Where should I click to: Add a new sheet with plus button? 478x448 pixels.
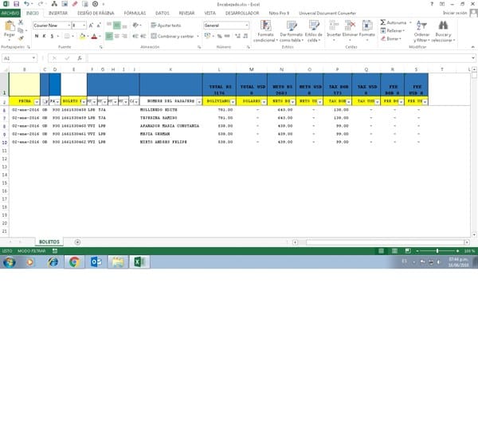click(x=77, y=242)
